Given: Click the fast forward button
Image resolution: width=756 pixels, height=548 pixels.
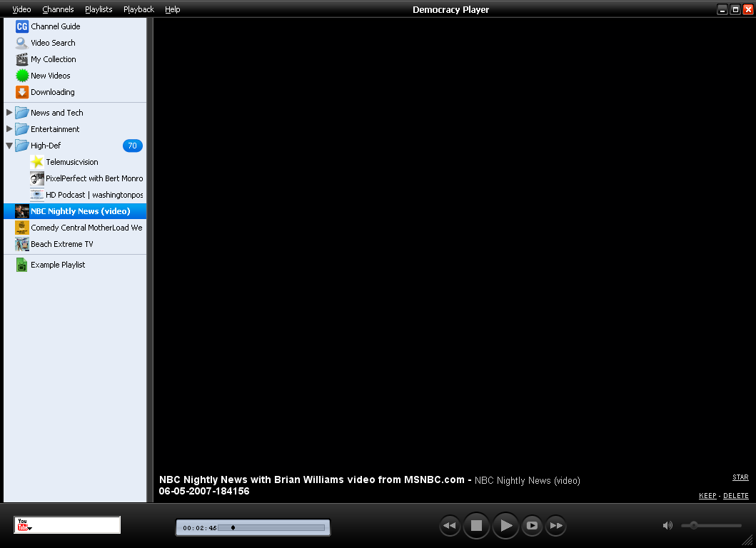Looking at the screenshot, I should (556, 525).
